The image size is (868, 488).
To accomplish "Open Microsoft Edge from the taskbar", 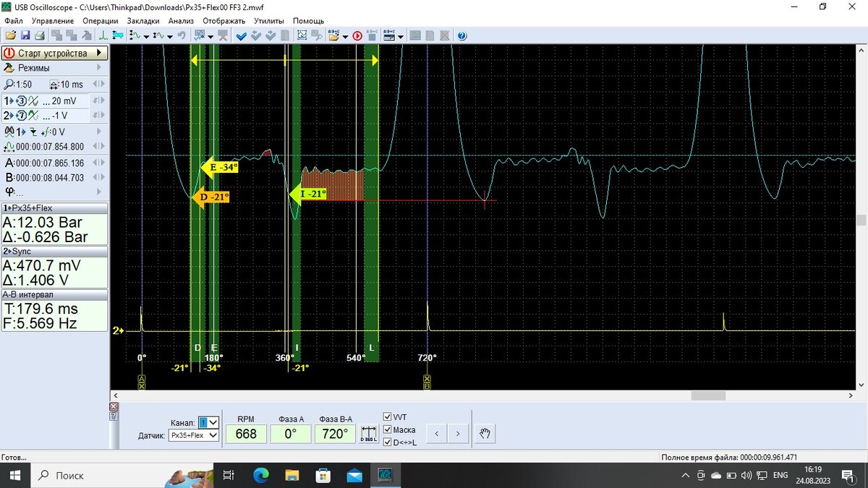I will 261,475.
